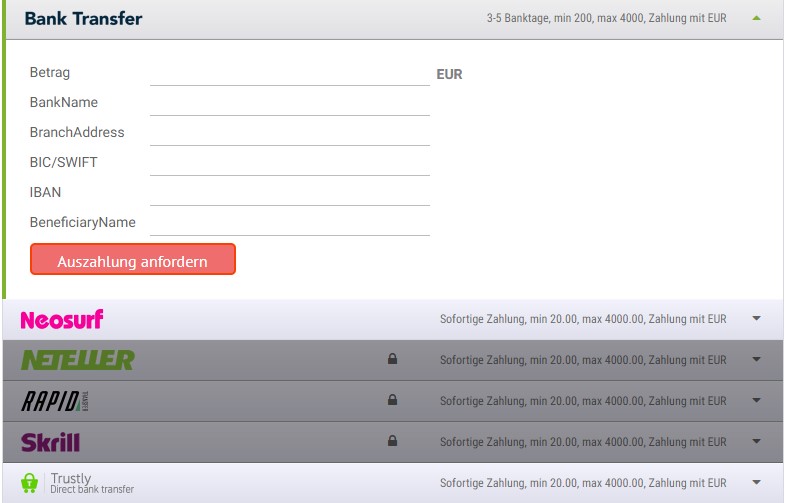Click the lock icon in Rapid row
This screenshot has height=503, width=785.
pos(392,400)
